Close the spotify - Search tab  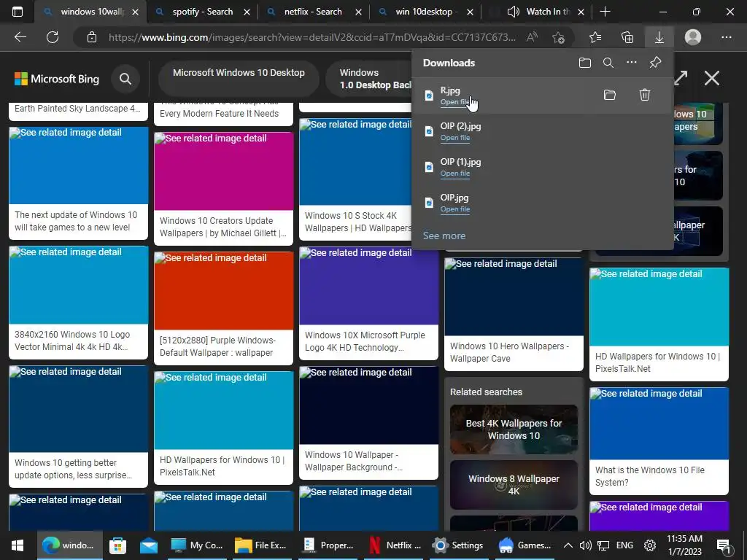tap(247, 12)
